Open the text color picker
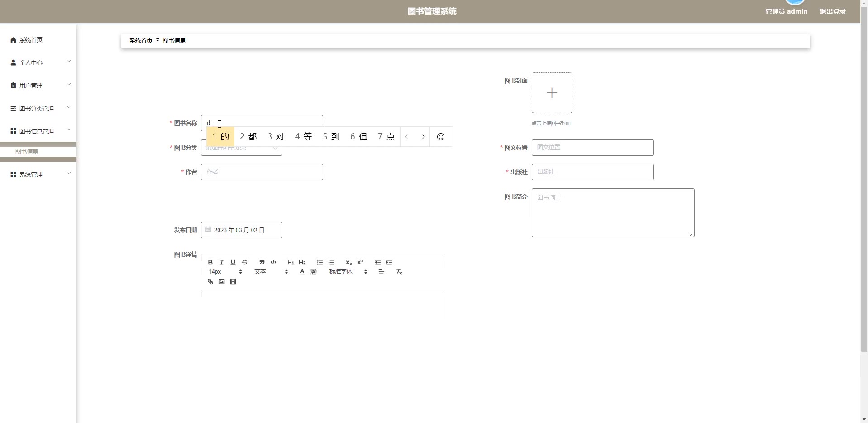This screenshot has height=423, width=868. (x=302, y=272)
